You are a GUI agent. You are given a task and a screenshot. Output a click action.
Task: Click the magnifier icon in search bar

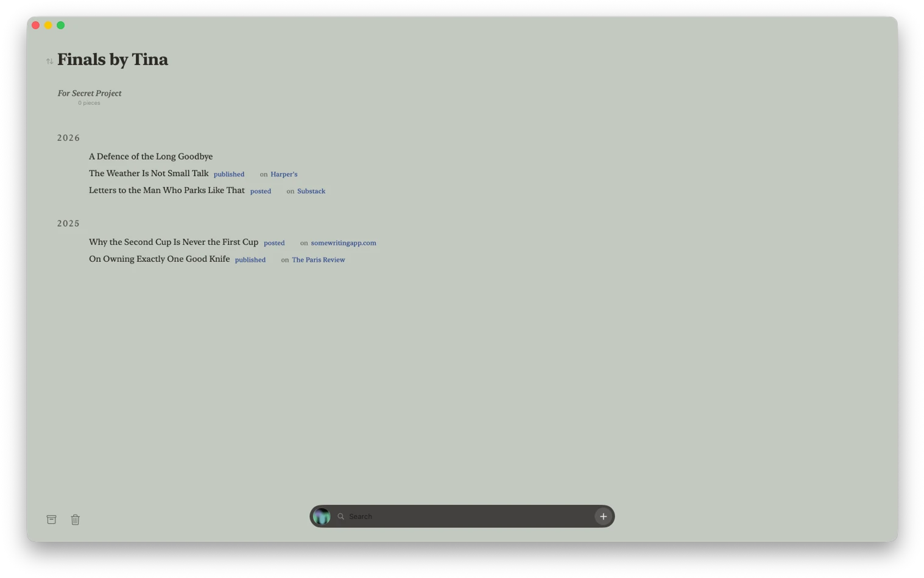341,516
